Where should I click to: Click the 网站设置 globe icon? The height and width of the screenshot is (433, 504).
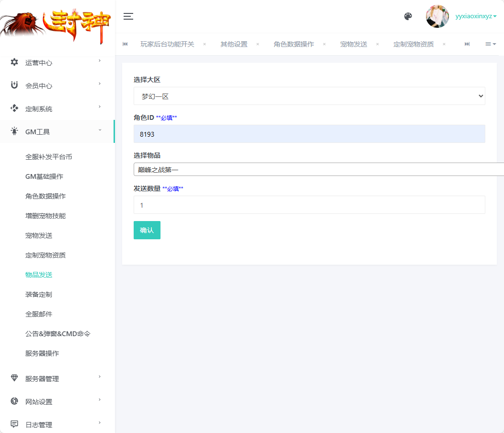click(x=14, y=401)
